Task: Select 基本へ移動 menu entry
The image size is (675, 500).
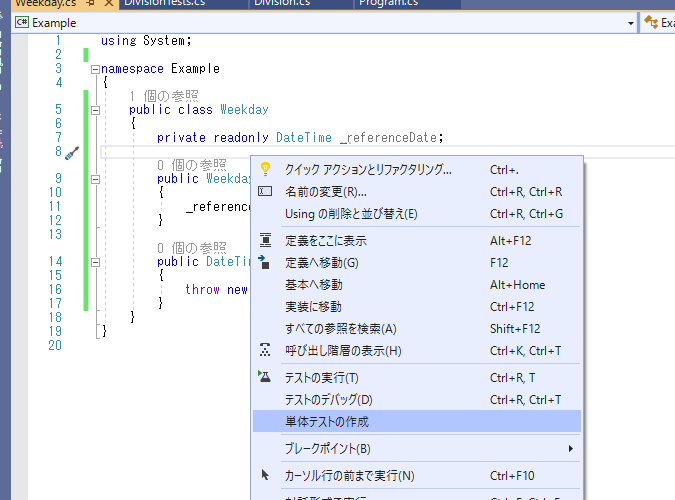Action: coord(417,285)
